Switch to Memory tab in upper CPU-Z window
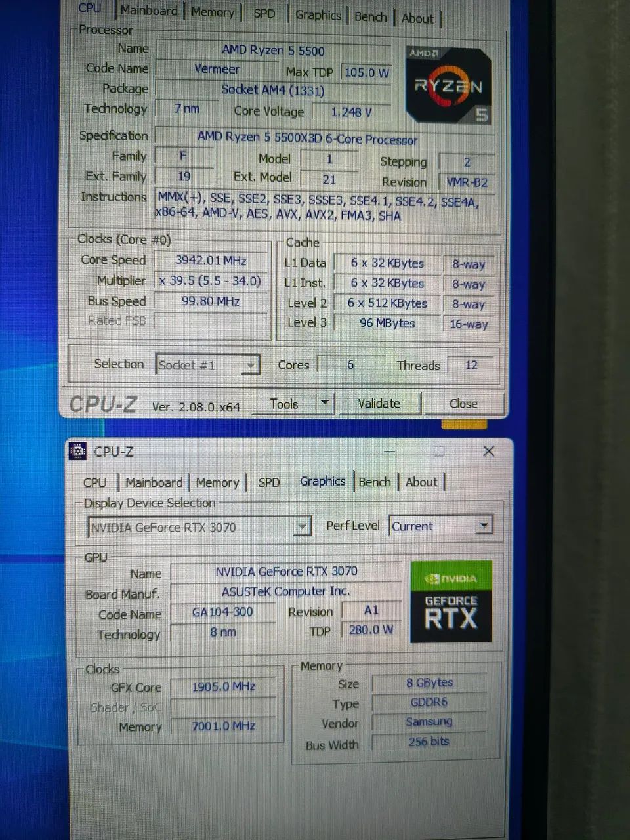This screenshot has height=840, width=630. click(x=213, y=12)
